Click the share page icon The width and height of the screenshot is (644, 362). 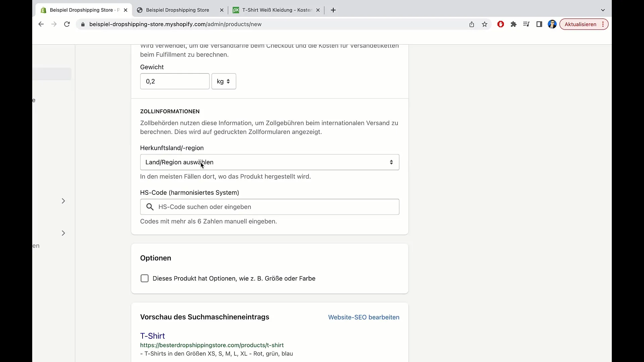click(x=472, y=24)
